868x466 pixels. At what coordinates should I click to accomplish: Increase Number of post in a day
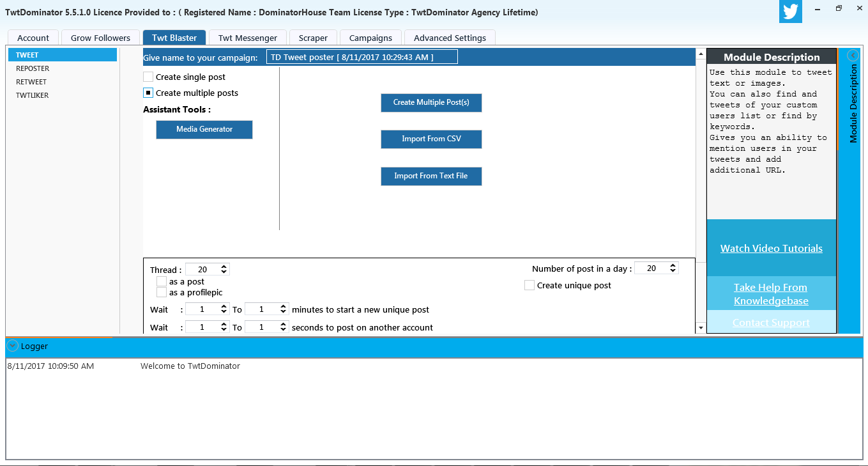673,265
